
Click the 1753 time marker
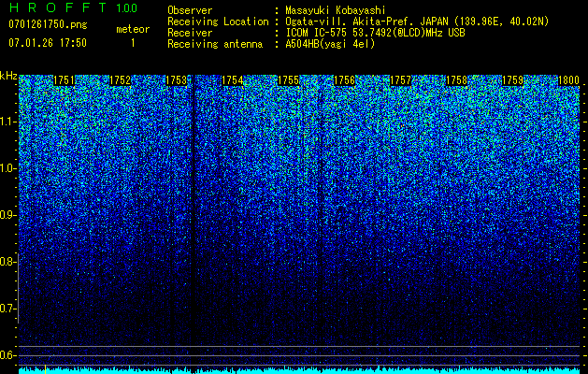(x=177, y=80)
